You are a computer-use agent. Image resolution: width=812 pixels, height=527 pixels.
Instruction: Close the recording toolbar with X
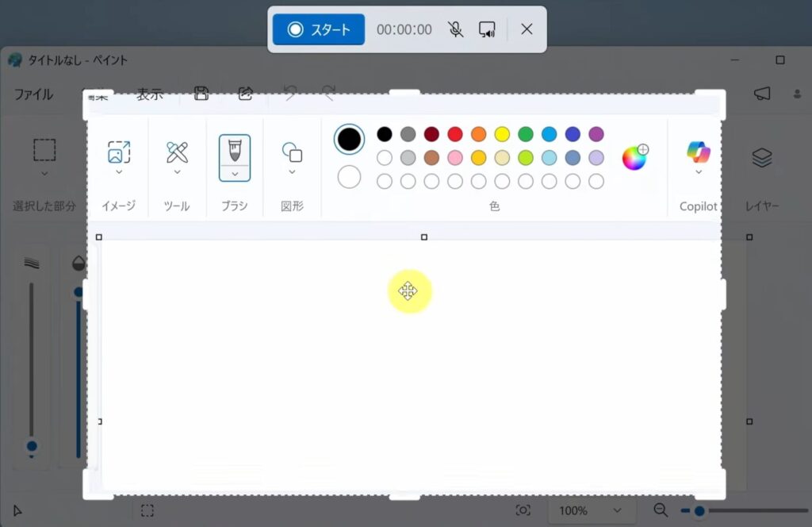coord(527,29)
